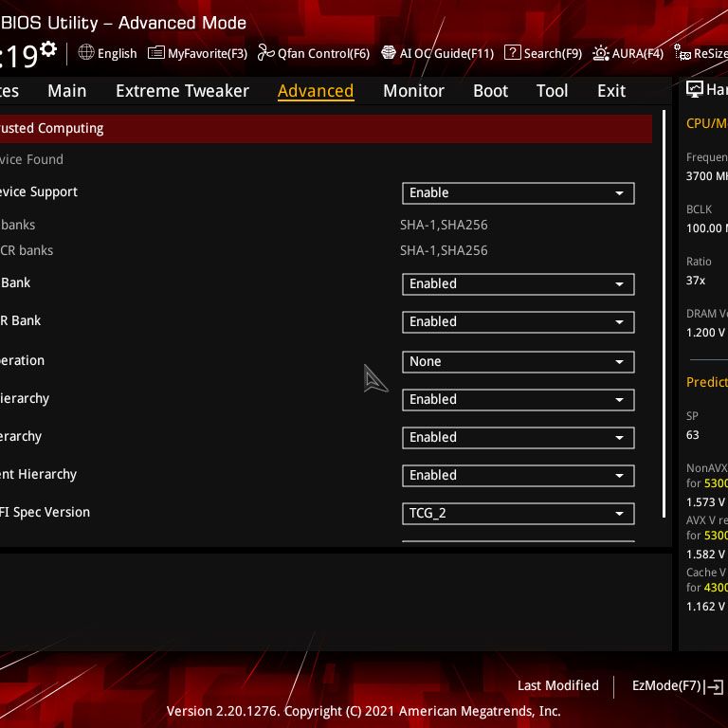Go to the Boot tab
Viewport: 728px width, 728px height.
pos(490,91)
